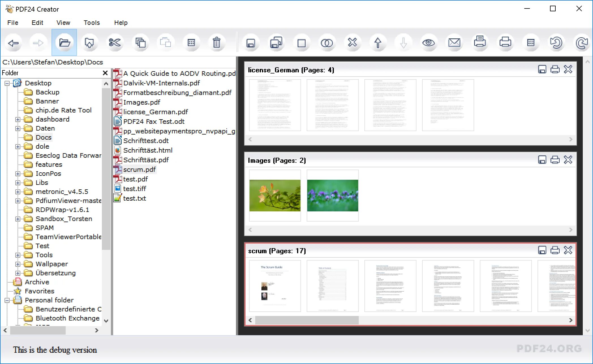Collapse the Desktop tree node
Image resolution: width=593 pixels, height=364 pixels.
(7, 83)
